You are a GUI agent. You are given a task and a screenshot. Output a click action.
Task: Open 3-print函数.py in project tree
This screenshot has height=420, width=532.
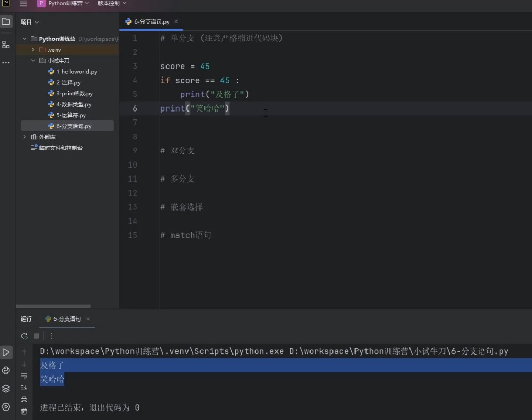74,93
